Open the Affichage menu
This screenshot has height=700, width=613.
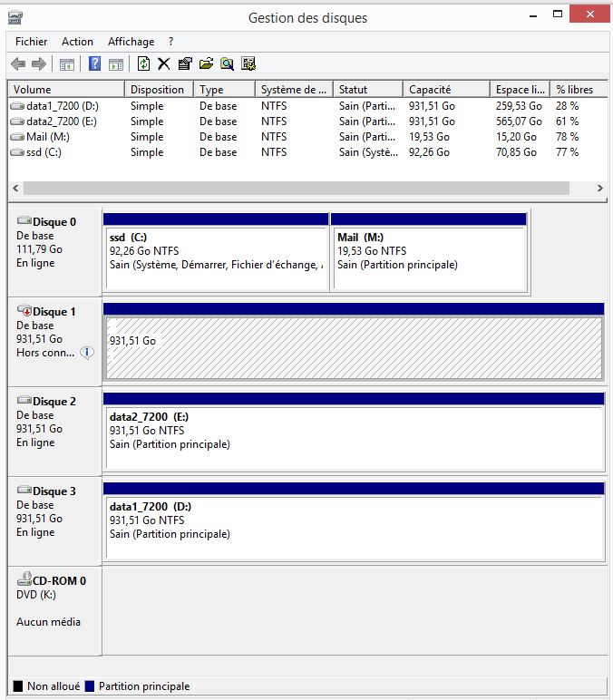tap(131, 42)
